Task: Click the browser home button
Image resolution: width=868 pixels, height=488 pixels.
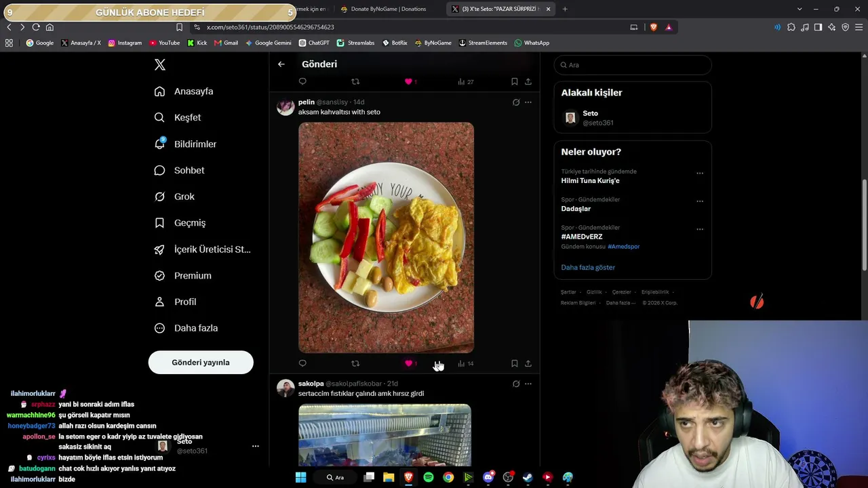Action: click(x=50, y=27)
